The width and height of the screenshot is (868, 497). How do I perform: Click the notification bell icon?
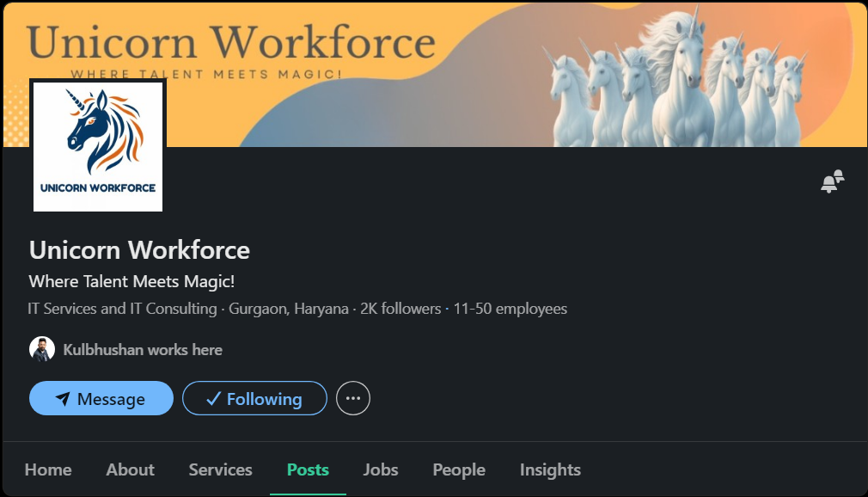pyautogui.click(x=832, y=181)
